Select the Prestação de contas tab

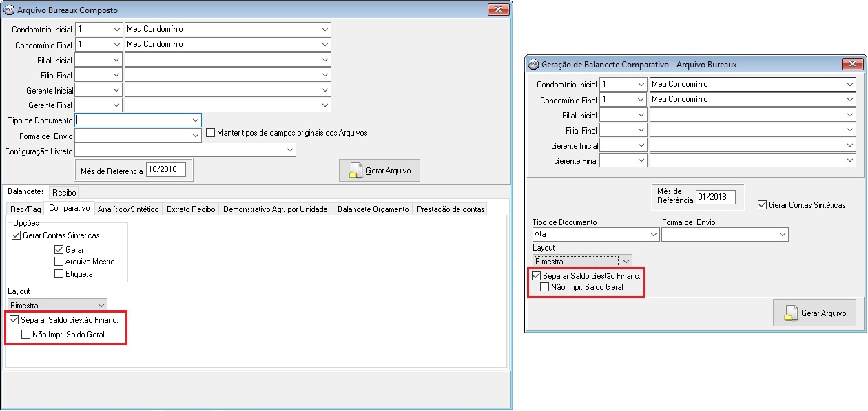tap(451, 209)
